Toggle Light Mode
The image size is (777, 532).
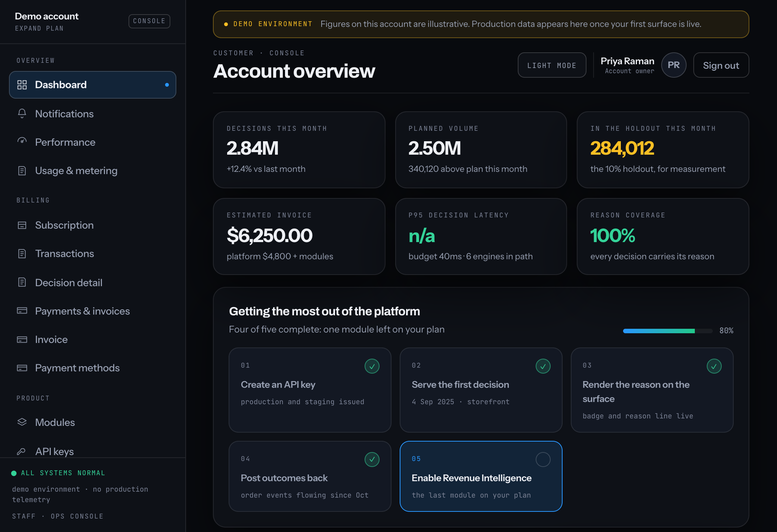[x=552, y=65]
